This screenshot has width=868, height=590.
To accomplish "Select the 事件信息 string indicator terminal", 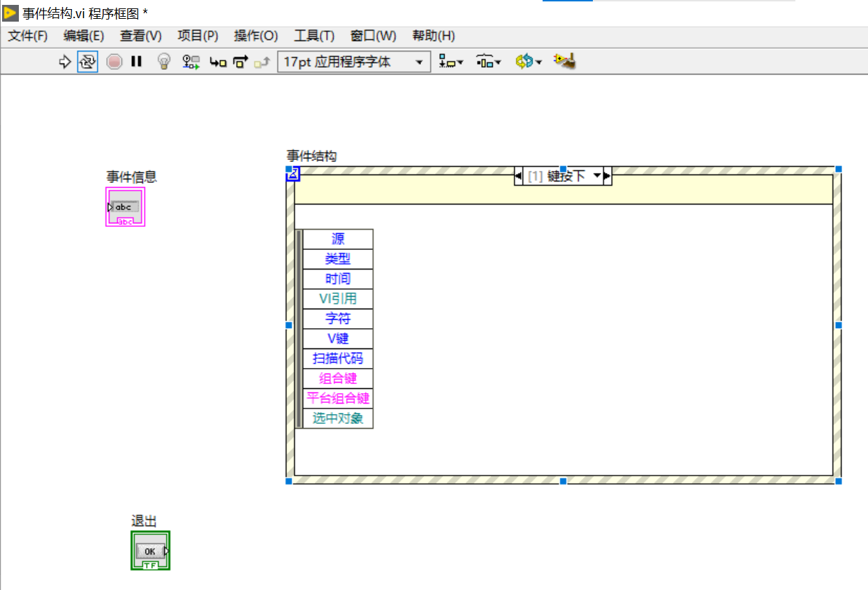I will [126, 207].
